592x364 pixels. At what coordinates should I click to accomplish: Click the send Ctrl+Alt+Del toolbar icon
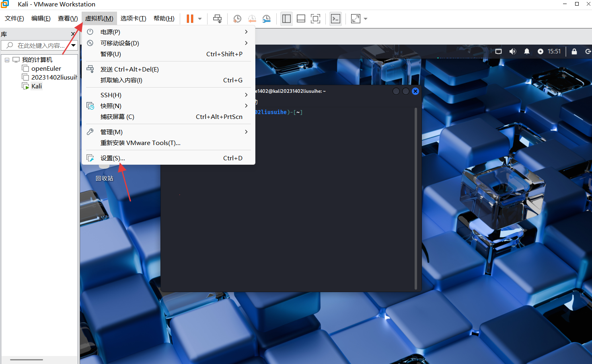click(217, 18)
